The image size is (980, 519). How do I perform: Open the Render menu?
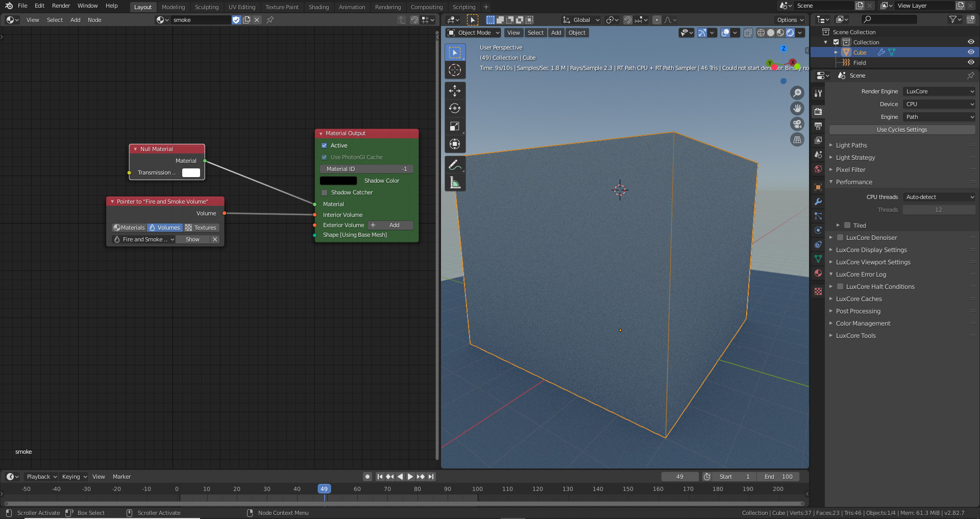61,6
